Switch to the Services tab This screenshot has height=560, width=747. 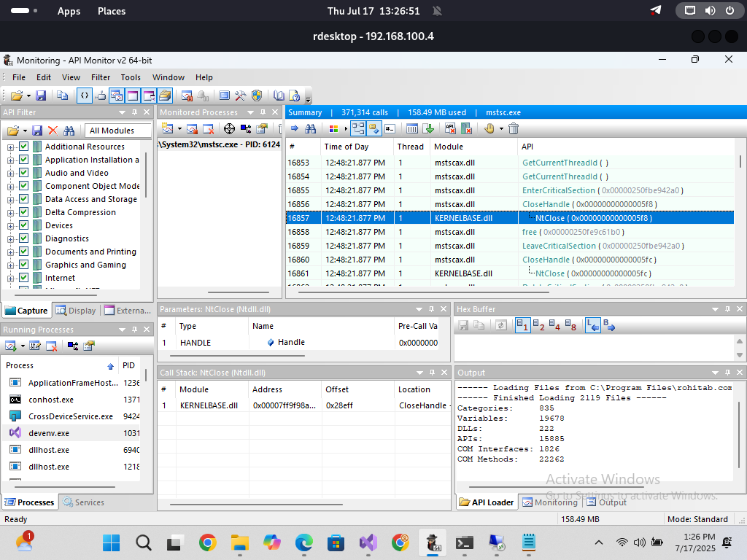tap(83, 502)
